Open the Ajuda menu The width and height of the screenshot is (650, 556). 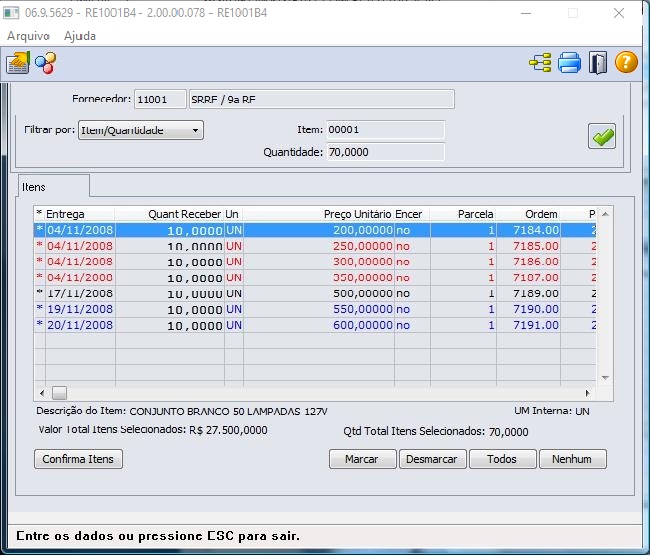point(80,36)
